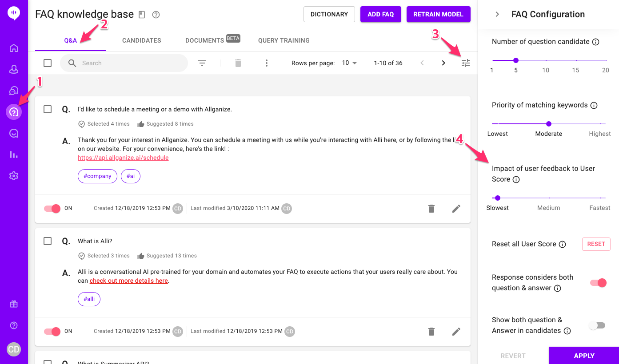This screenshot has height=364, width=619.
Task: Click the Allganize logo at top left
Action: 14,13
